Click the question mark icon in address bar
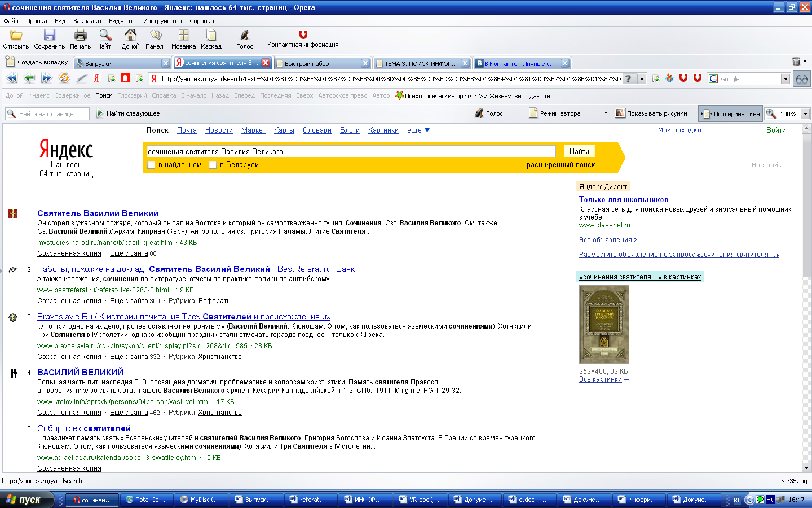 point(628,79)
